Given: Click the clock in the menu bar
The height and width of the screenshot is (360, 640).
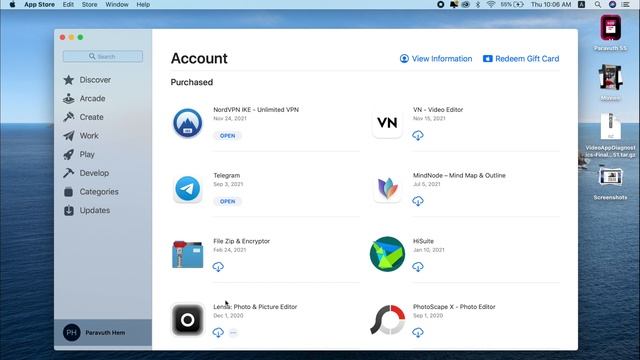Looking at the screenshot, I should pyautogui.click(x=551, y=4).
